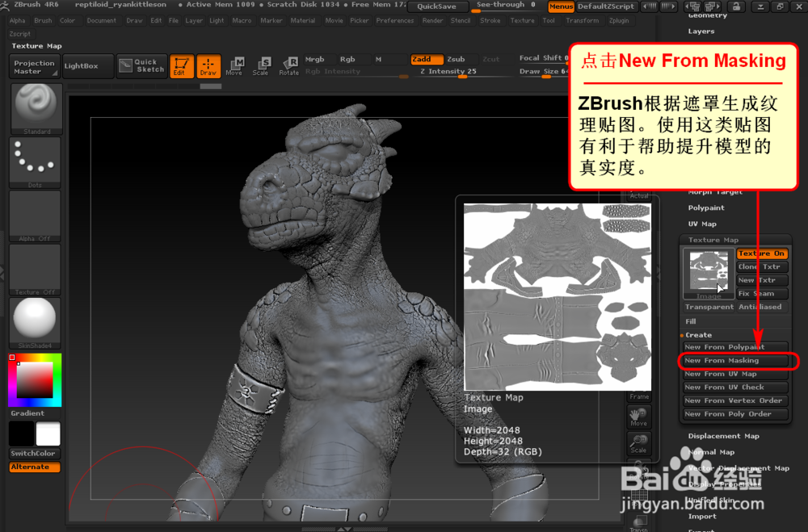This screenshot has height=532, width=808.
Task: Open the SkinShade4 material selector
Action: pos(35,323)
